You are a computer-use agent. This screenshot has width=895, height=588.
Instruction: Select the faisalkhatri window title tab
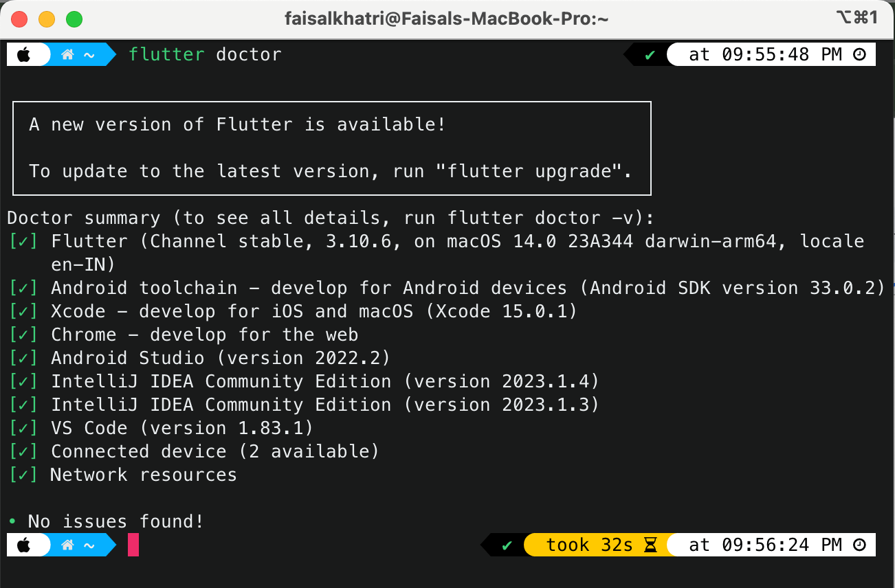tap(447, 19)
